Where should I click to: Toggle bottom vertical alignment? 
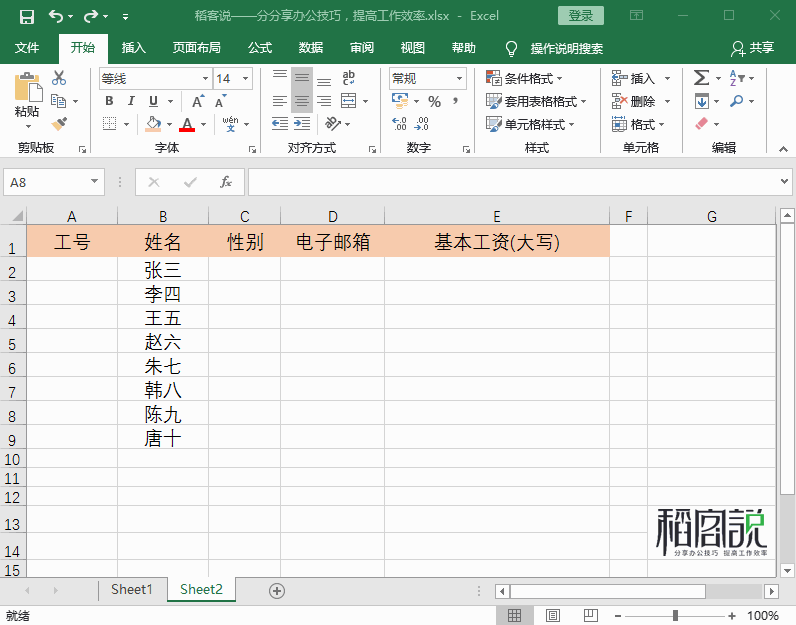pyautogui.click(x=324, y=81)
